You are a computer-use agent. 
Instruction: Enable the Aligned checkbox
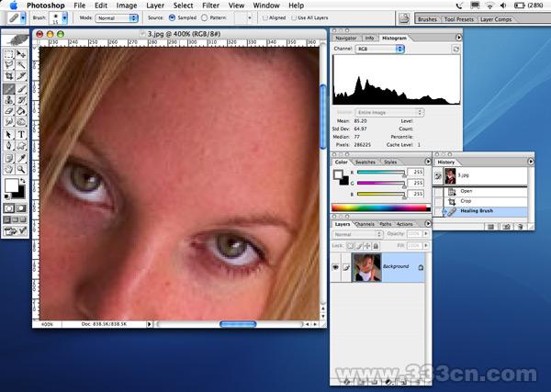pyautogui.click(x=265, y=17)
